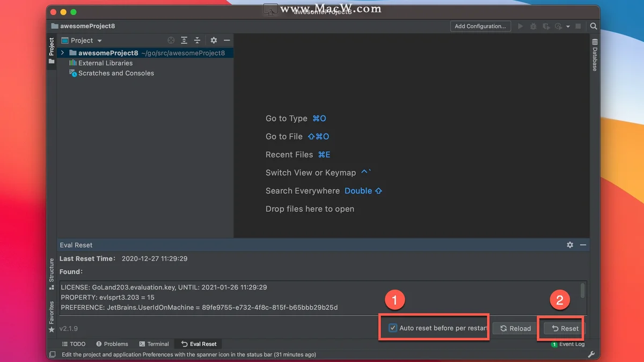Screen dimensions: 644x362
Task: Click Recent Files hint text
Action: [289, 154]
